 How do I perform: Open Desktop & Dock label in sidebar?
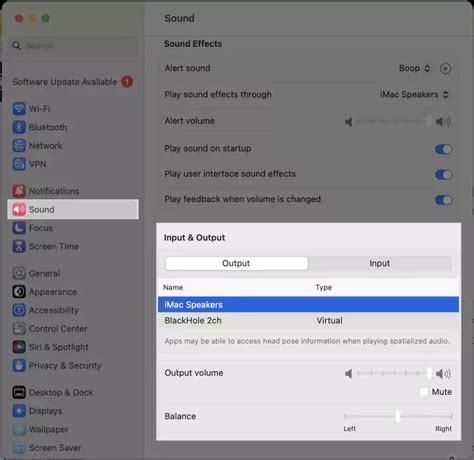(x=61, y=392)
